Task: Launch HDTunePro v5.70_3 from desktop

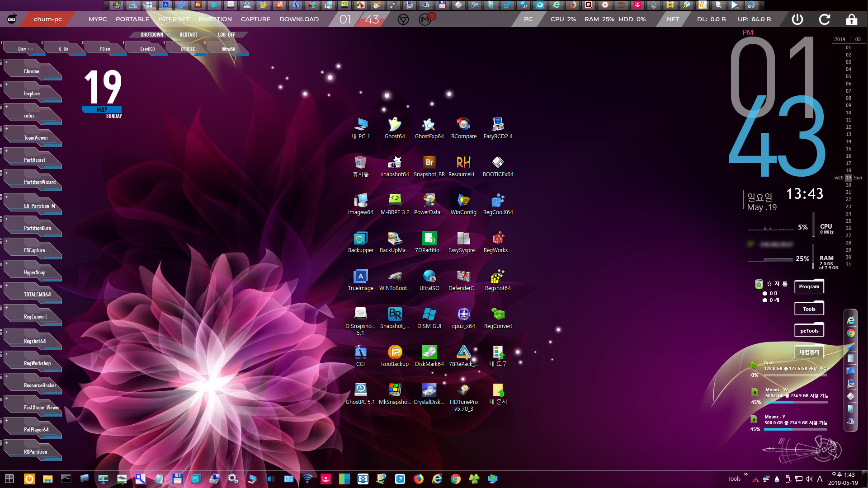Action: click(463, 397)
